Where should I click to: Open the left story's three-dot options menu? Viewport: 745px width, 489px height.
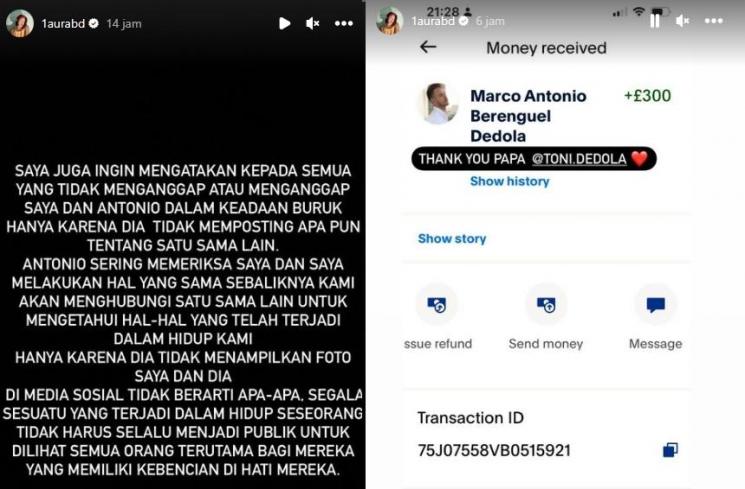344,23
